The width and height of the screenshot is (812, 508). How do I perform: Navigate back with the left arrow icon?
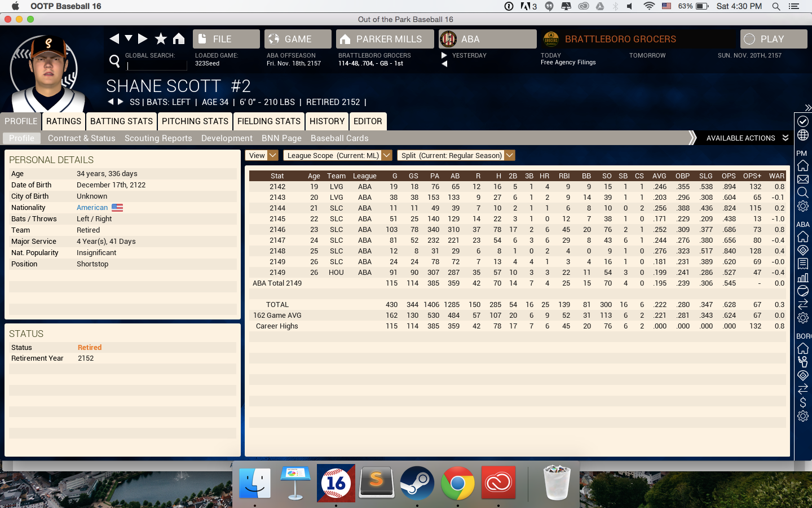[x=114, y=38]
